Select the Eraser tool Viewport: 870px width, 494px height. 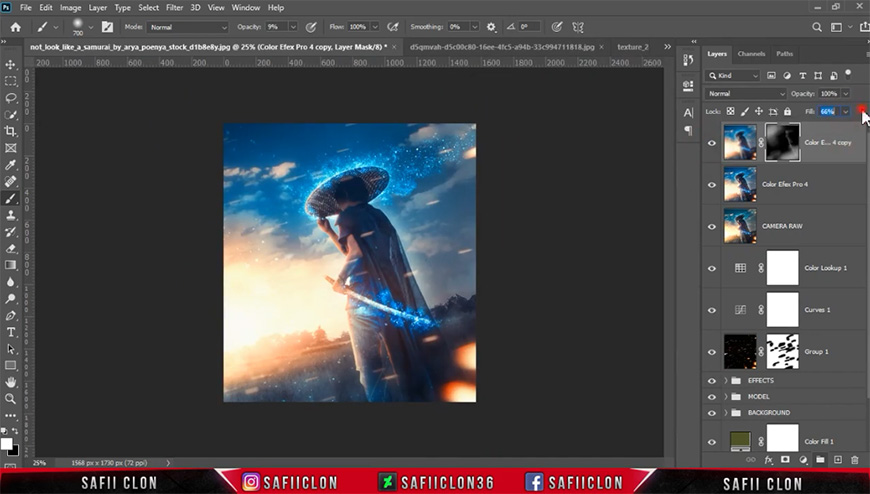pyautogui.click(x=11, y=249)
